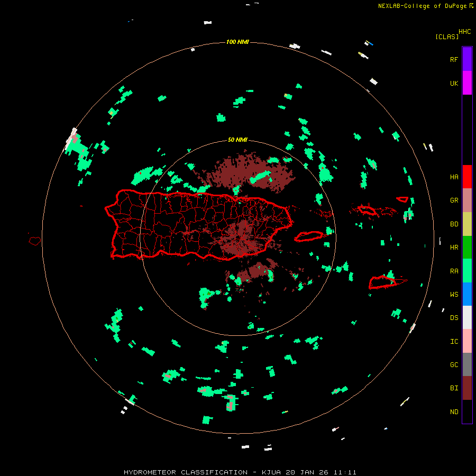Click the HA legend label

click(x=454, y=177)
